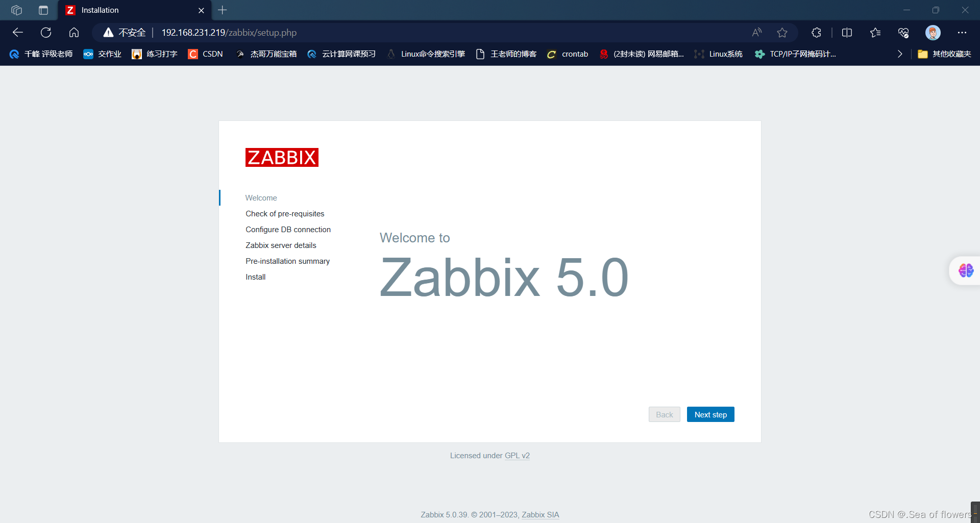Open TCP/IP子网掩码计算 bookmark

tap(796, 54)
